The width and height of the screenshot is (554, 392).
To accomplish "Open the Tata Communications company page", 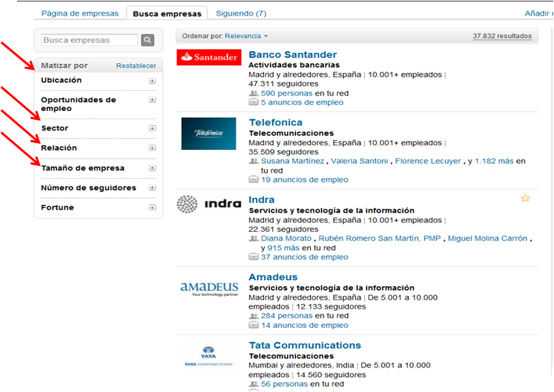I will click(x=305, y=345).
